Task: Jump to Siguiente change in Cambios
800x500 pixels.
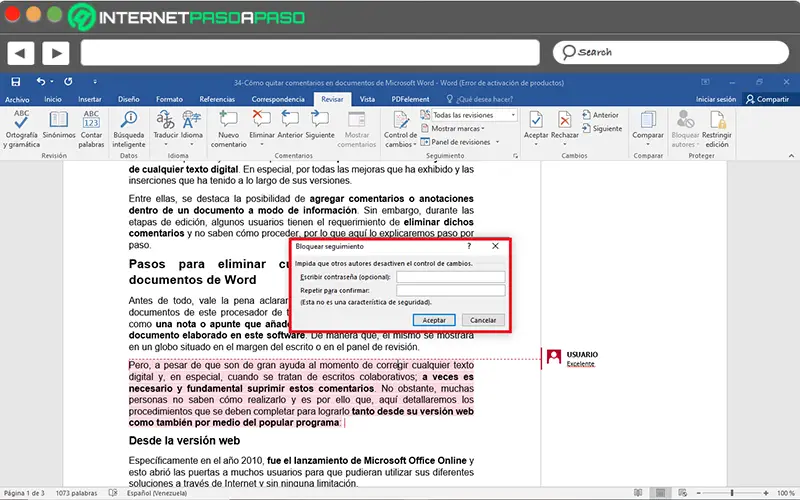Action: pyautogui.click(x=602, y=129)
